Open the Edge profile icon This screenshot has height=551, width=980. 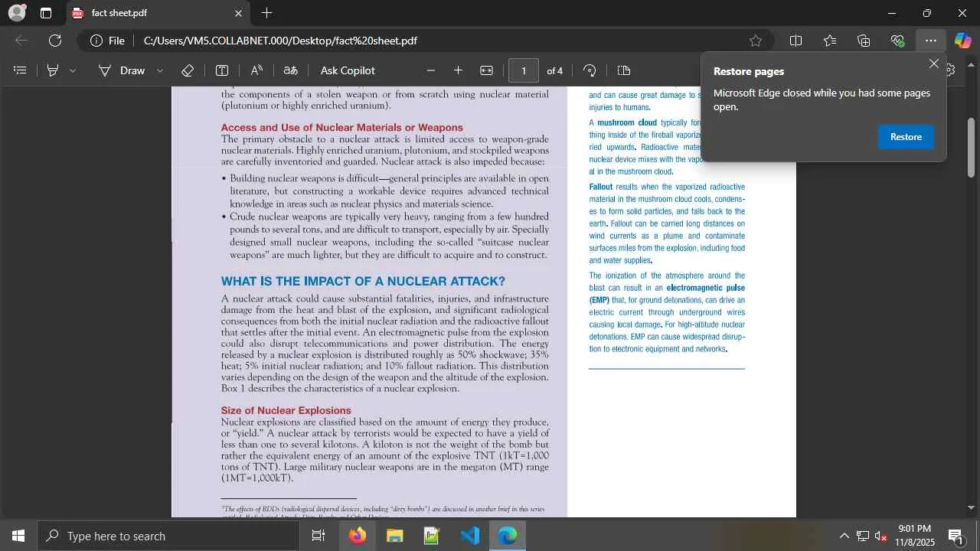click(x=17, y=13)
